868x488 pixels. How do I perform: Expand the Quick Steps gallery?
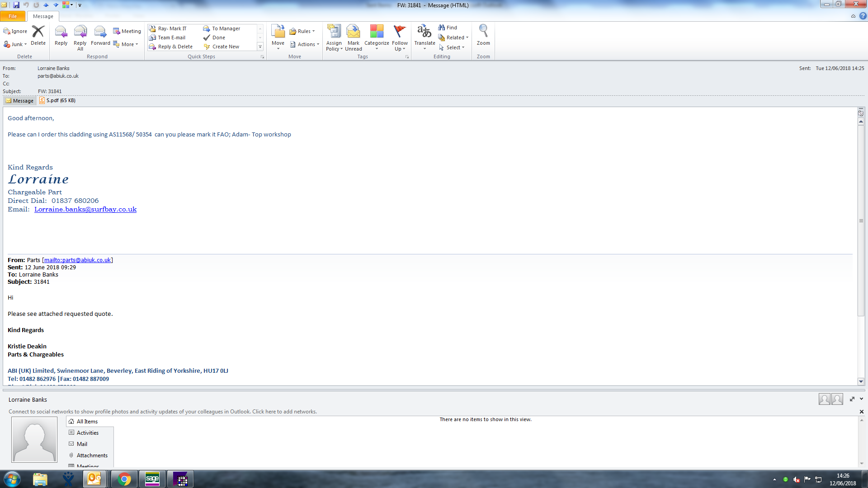tap(260, 47)
